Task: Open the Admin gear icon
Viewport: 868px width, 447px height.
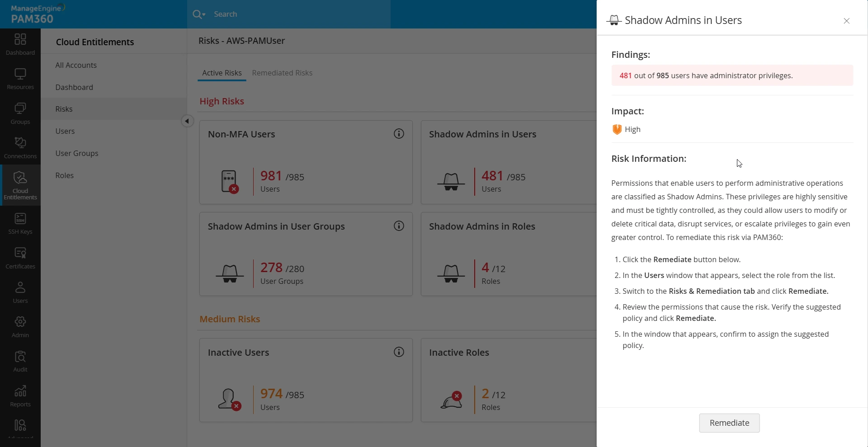Action: click(20, 327)
